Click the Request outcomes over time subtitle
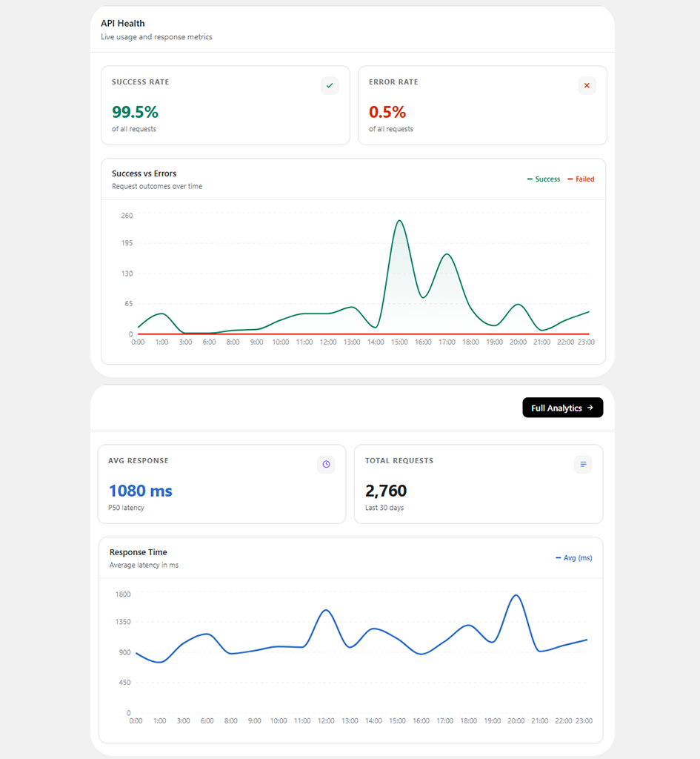700x759 pixels. tap(157, 186)
